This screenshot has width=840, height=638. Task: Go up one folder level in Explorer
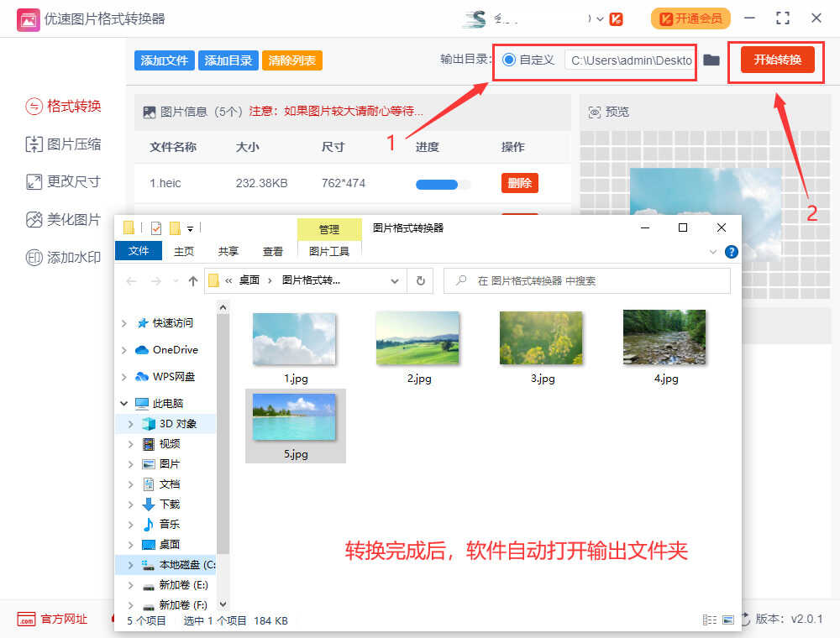coord(193,281)
